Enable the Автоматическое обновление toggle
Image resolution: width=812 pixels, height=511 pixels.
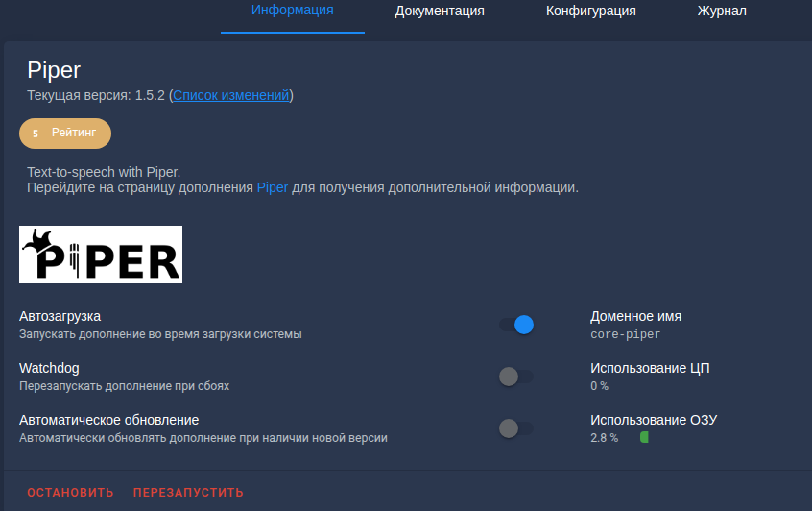[516, 428]
